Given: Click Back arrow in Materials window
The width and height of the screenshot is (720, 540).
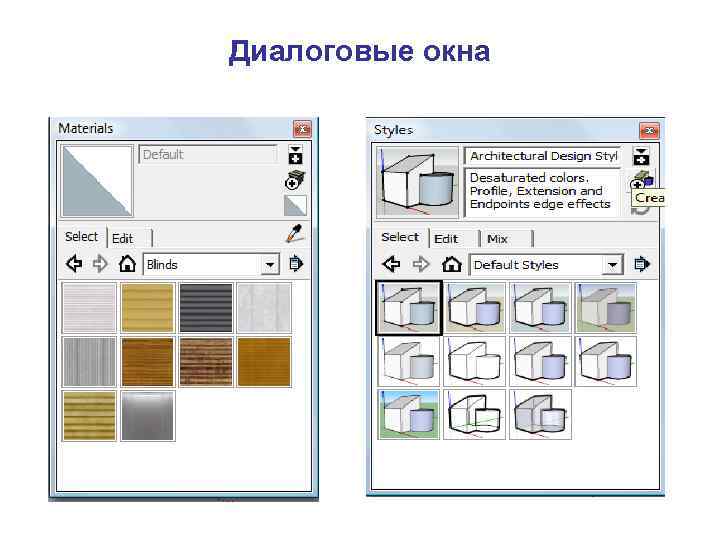Looking at the screenshot, I should pos(74,264).
